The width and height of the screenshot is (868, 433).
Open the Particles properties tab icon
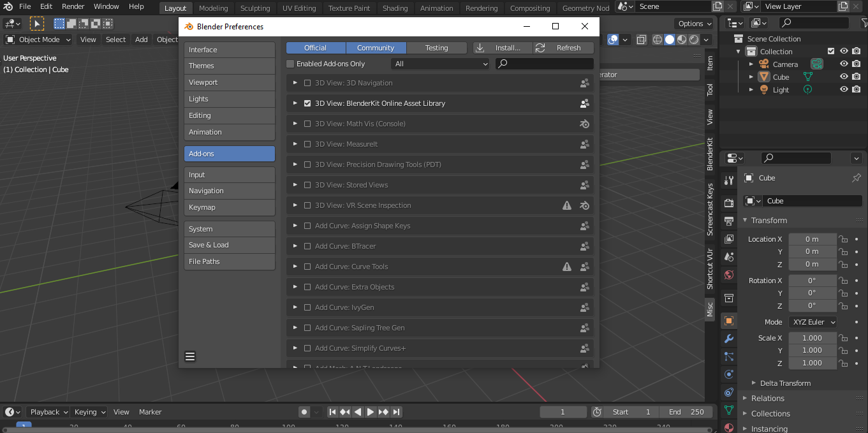click(x=729, y=356)
